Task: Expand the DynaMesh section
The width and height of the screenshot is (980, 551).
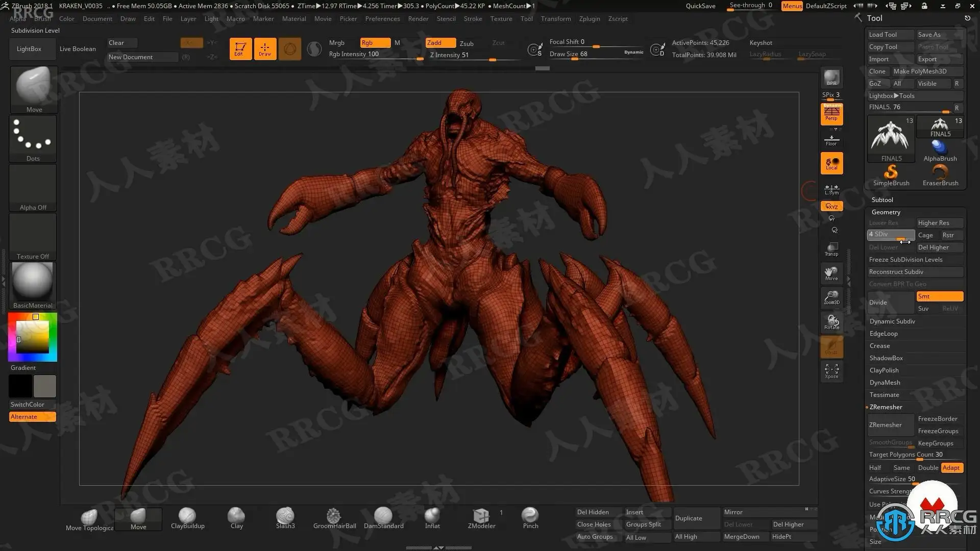Action: click(x=885, y=383)
